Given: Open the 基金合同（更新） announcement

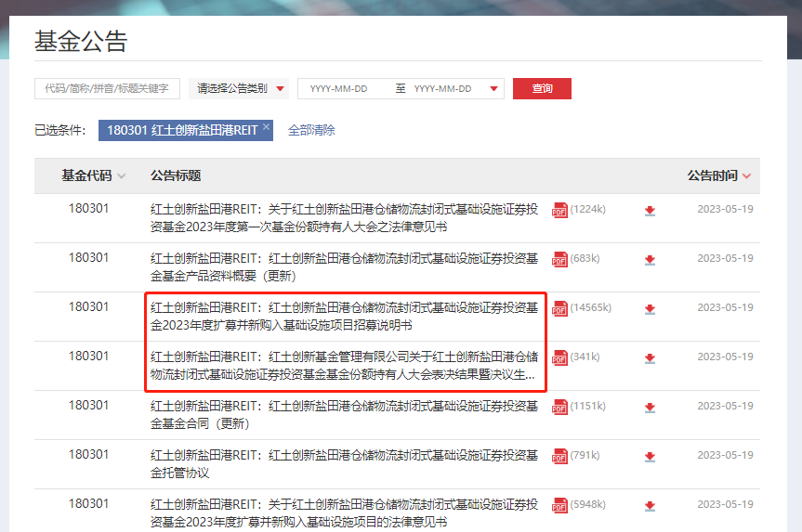Looking at the screenshot, I should click(344, 414).
